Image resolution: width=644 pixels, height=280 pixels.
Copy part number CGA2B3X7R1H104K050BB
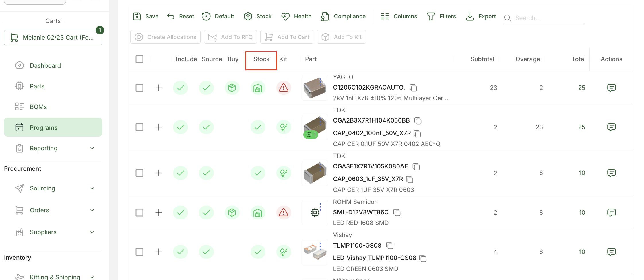pos(418,121)
